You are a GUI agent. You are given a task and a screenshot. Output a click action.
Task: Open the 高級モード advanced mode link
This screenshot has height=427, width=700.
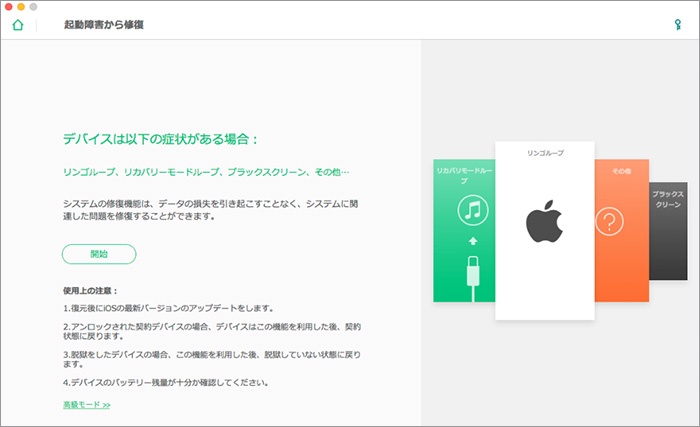coord(87,405)
